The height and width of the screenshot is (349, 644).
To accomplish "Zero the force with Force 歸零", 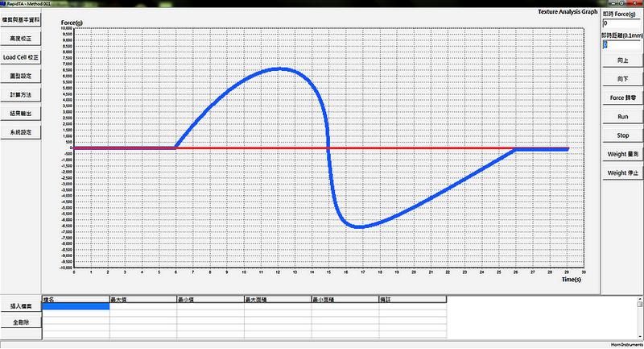I will pyautogui.click(x=622, y=97).
